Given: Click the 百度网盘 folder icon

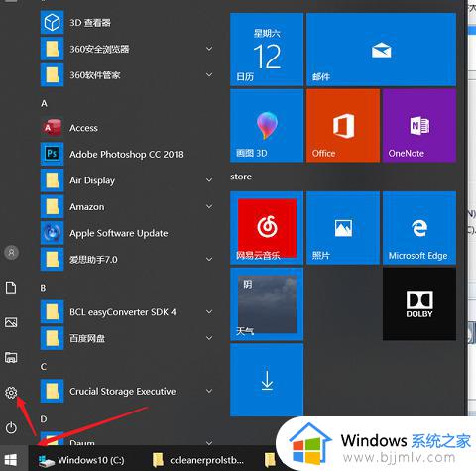Looking at the screenshot, I should (52, 338).
